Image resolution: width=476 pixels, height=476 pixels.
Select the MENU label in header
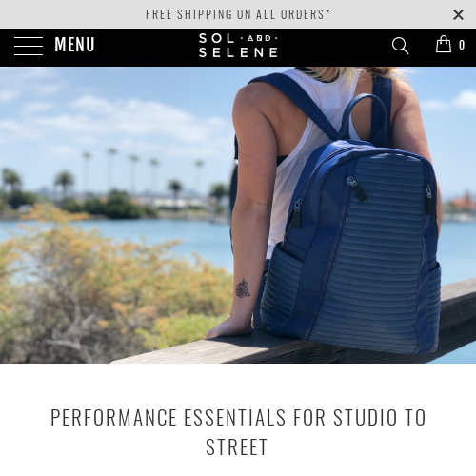[74, 44]
